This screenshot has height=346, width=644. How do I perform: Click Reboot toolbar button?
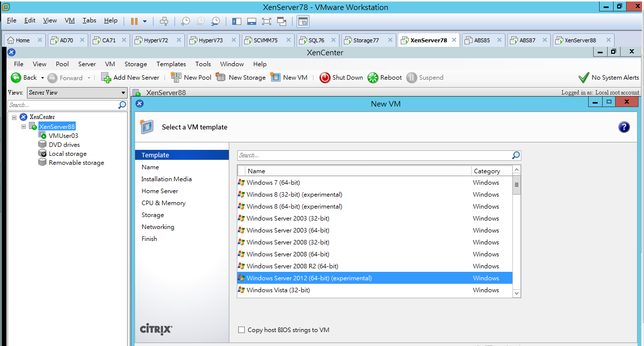[385, 78]
